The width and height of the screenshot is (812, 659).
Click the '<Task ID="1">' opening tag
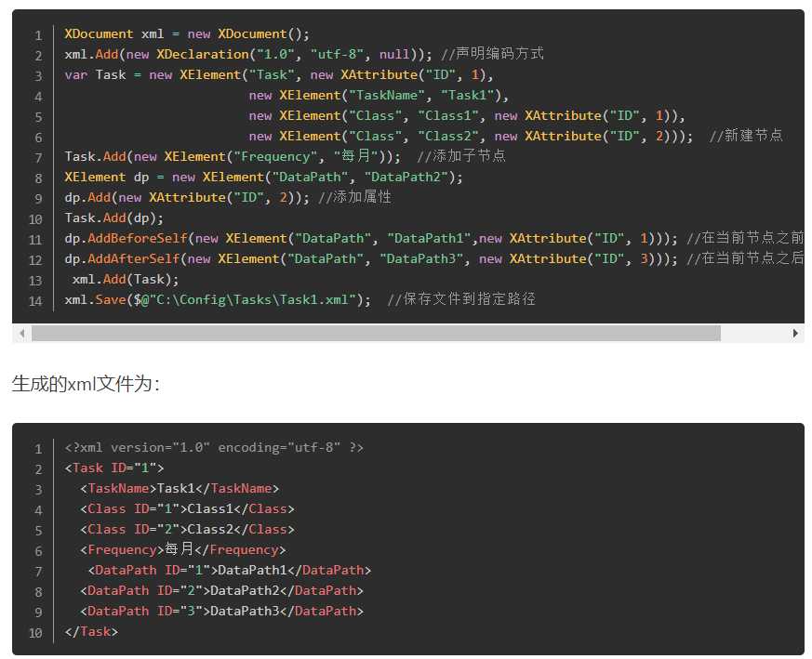pos(113,468)
